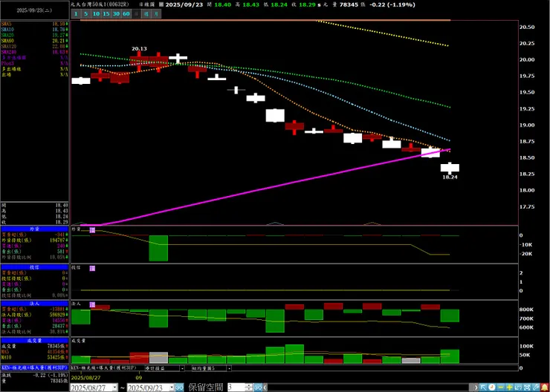Click the 2025/09/23(二) date box
Screen dimensions: 550x392
tap(34, 10)
